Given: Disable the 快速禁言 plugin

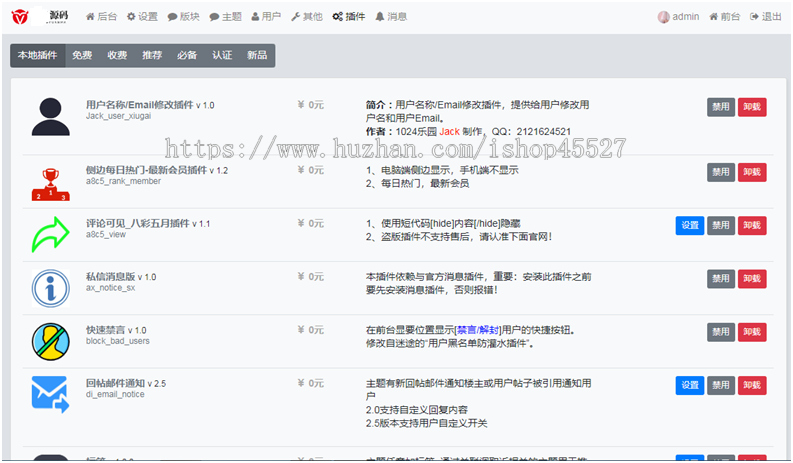Looking at the screenshot, I should [721, 332].
